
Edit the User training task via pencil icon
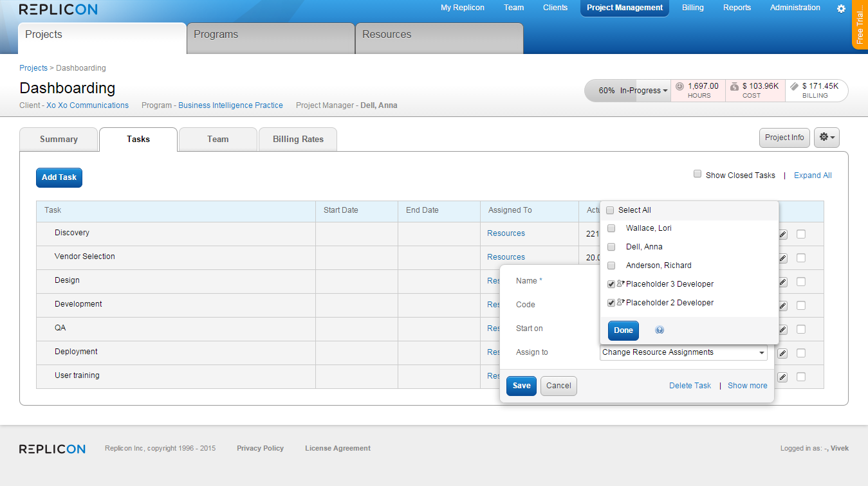coord(781,377)
